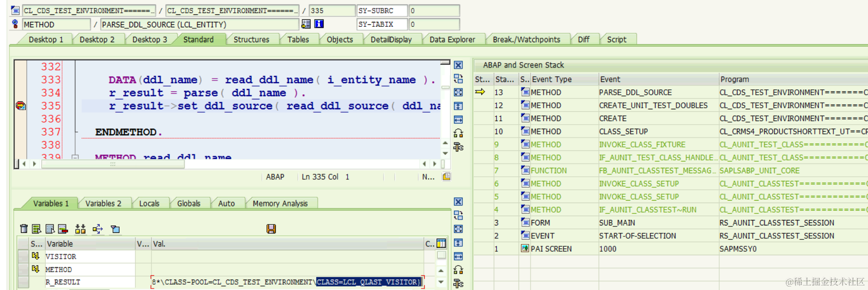Open the Break./Watchpoints tab
Screen dimensions: 868x290
[526, 39]
